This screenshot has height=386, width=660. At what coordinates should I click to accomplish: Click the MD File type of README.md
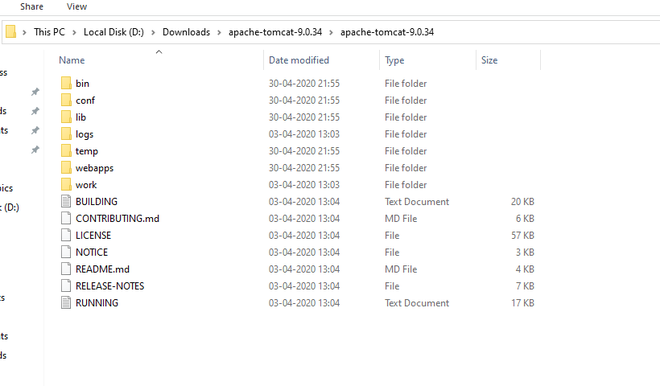tap(401, 269)
